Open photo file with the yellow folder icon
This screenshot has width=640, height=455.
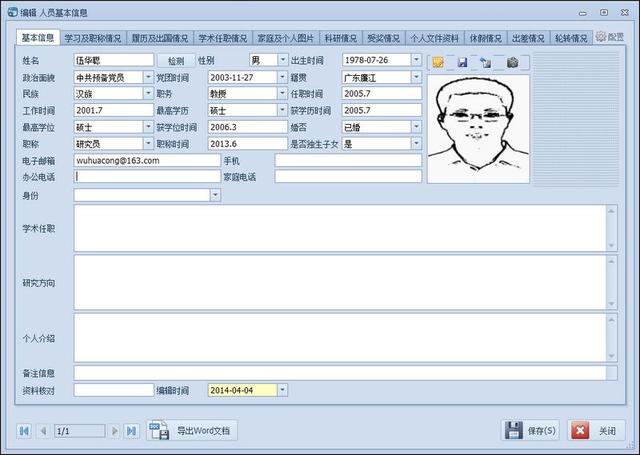click(x=438, y=62)
